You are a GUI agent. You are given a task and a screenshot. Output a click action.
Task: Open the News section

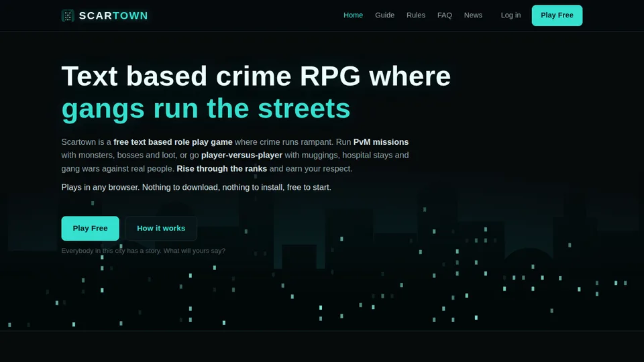pos(473,15)
